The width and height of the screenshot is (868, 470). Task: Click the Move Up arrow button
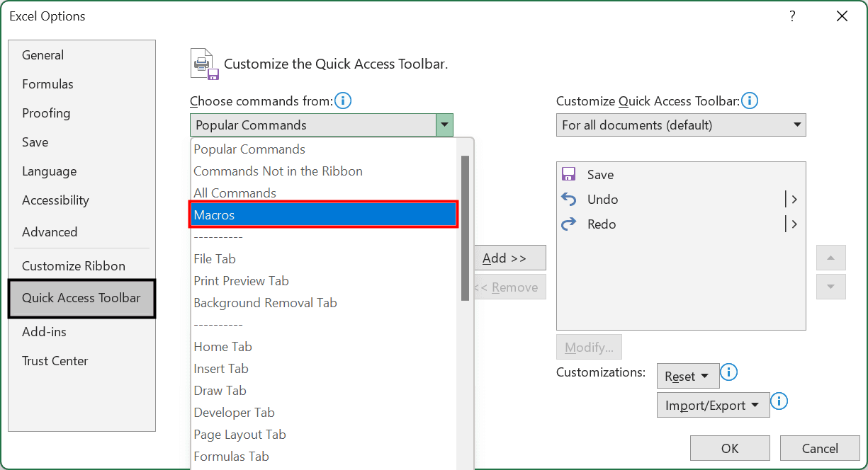pyautogui.click(x=831, y=258)
